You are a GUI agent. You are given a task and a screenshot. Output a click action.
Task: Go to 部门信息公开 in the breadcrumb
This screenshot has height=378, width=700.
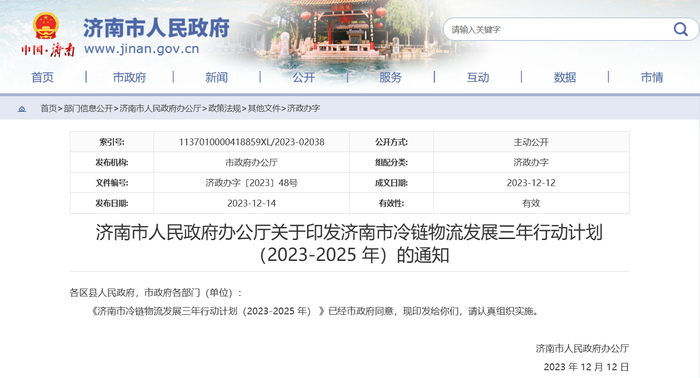point(88,108)
